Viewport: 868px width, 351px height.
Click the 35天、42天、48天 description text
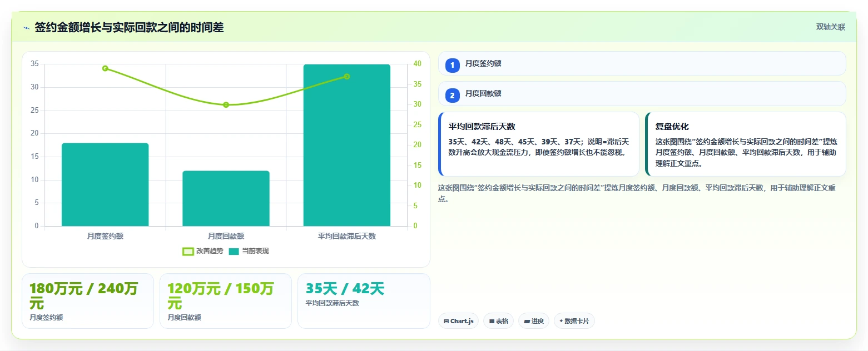[x=538, y=147]
